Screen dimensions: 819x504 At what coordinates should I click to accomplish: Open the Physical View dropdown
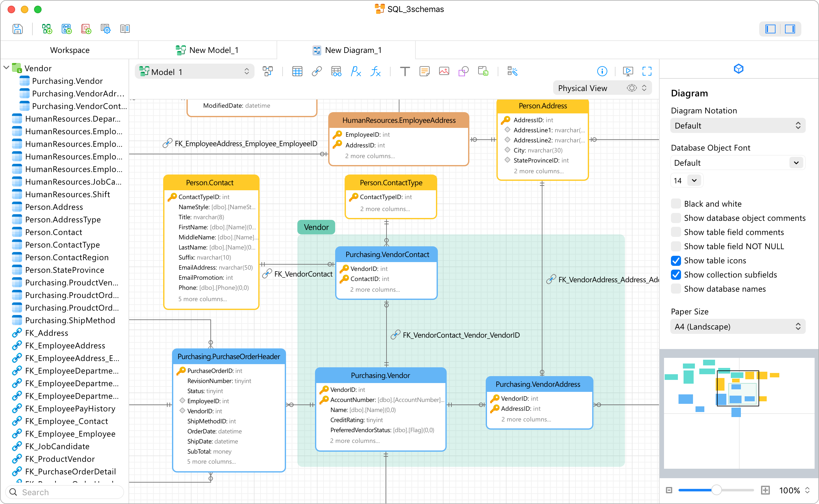click(x=602, y=88)
